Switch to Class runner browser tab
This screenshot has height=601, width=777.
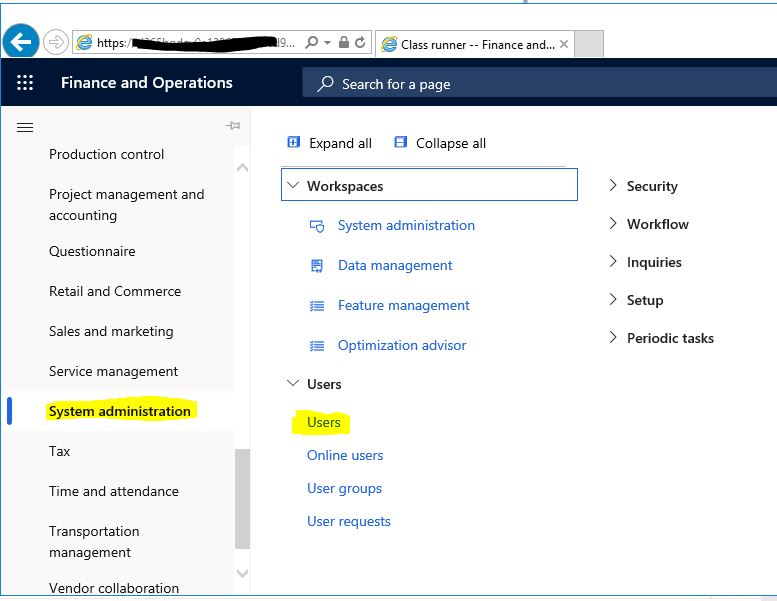point(475,45)
